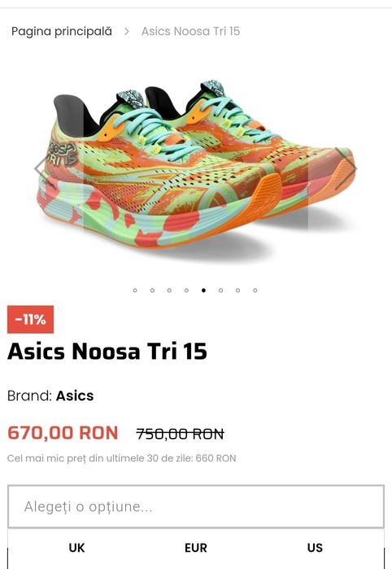The height and width of the screenshot is (569, 392).
Task: Open the Pagina principală breadcrumb link
Action: pos(62,32)
